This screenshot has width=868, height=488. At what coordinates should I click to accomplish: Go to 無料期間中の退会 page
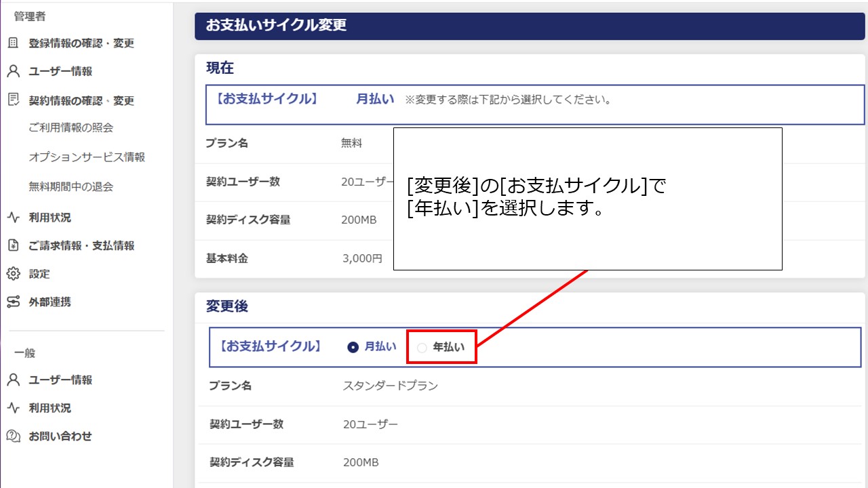pyautogui.click(x=71, y=186)
